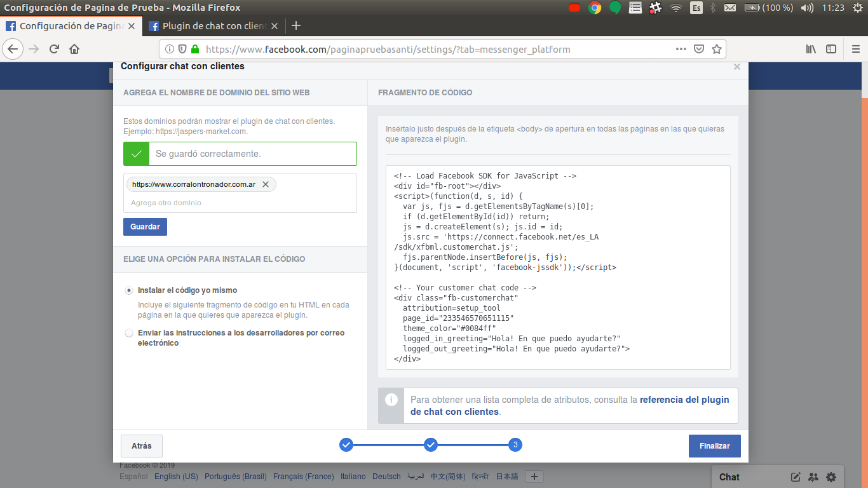
Task: Click the info icon beside plugin reference
Action: (391, 400)
